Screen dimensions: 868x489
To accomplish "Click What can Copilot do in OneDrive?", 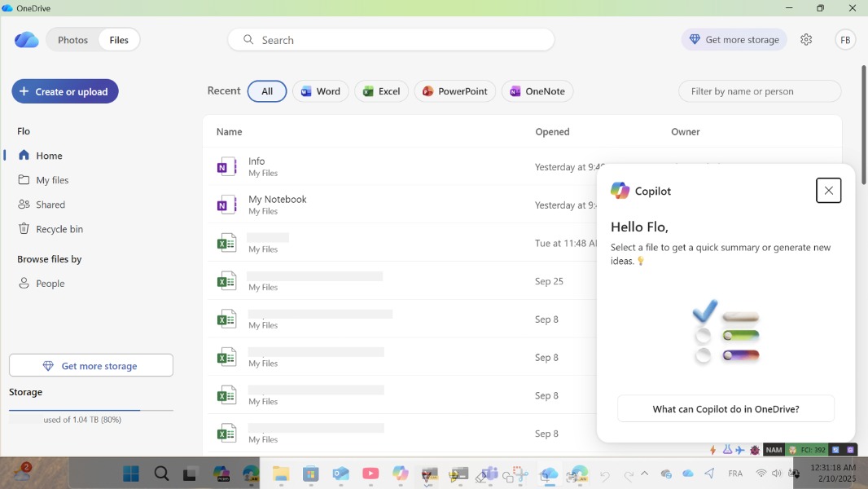I will click(x=725, y=408).
